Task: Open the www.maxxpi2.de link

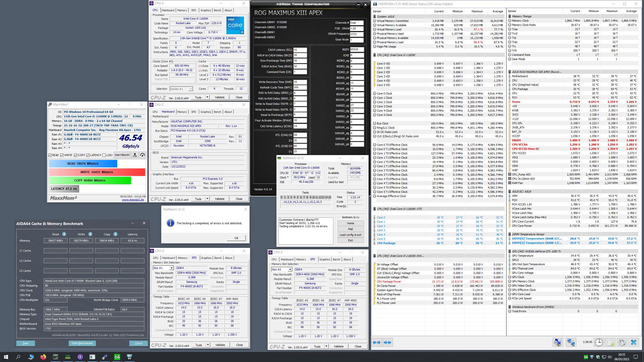Action: click(133, 200)
